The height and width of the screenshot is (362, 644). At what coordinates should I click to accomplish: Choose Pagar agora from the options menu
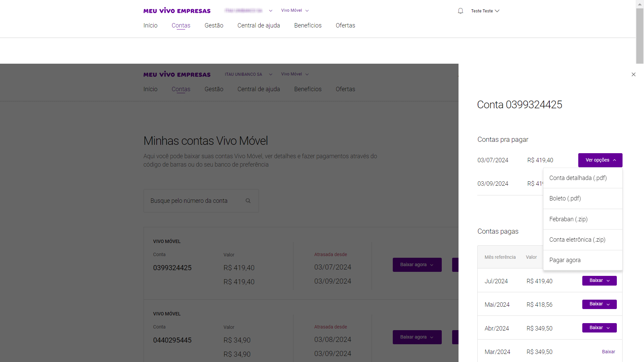583,260
